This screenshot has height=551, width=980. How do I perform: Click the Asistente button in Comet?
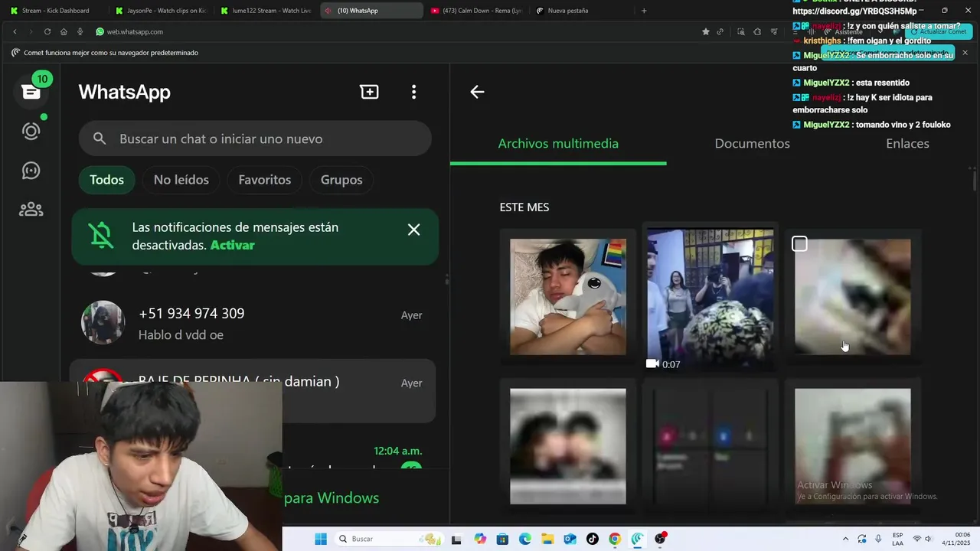842,31
